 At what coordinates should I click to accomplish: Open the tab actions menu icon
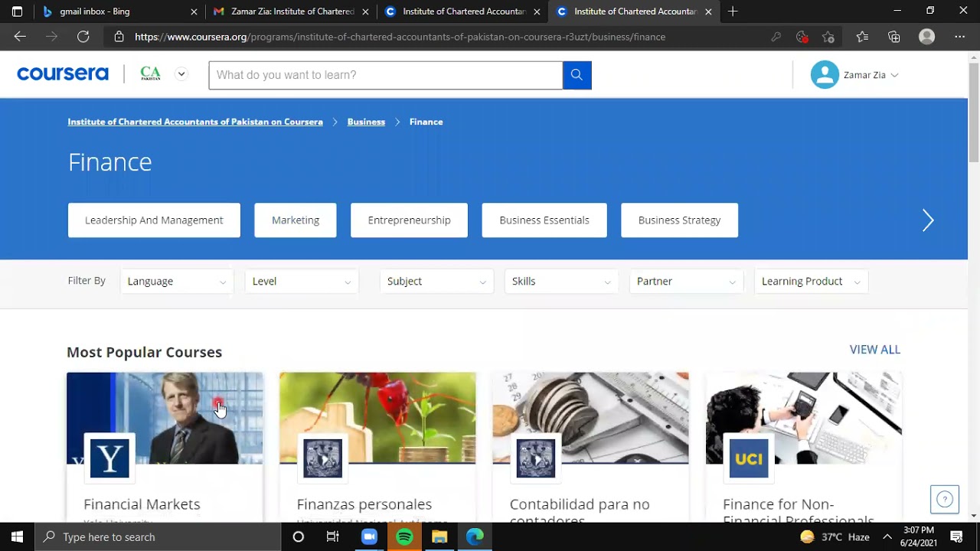pyautogui.click(x=17, y=11)
